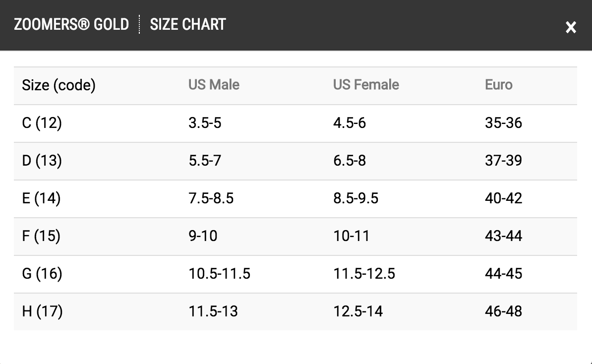Click the D (13) size row label
This screenshot has height=364, width=592.
[42, 161]
